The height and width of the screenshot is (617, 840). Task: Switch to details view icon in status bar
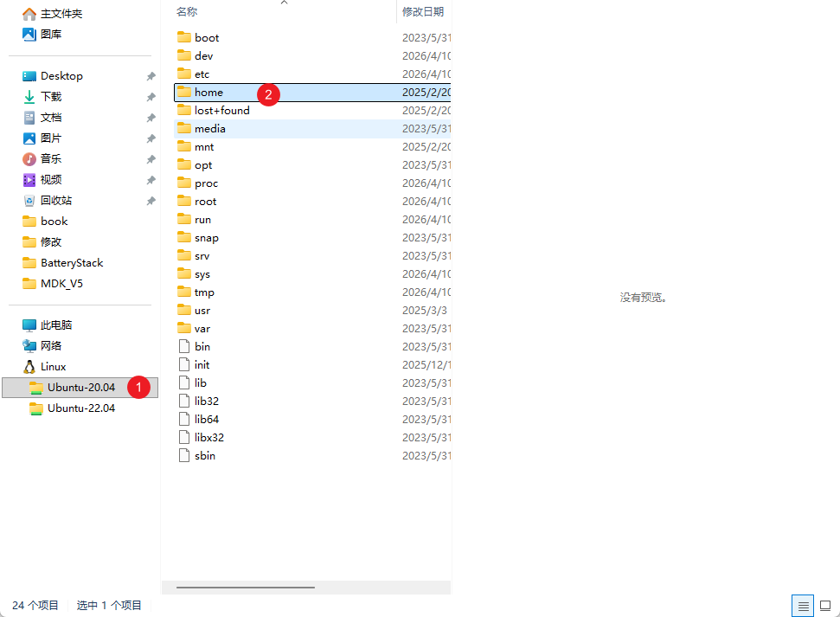click(x=803, y=606)
